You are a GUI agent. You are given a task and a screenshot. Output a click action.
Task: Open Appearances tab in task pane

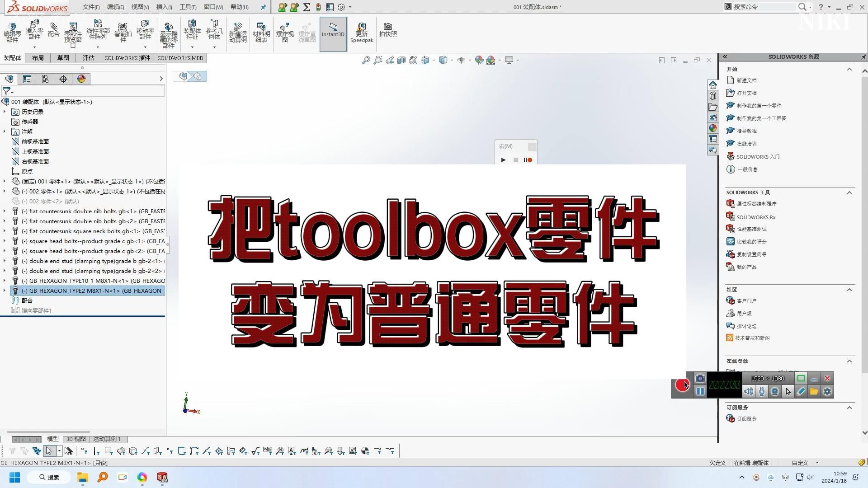(713, 128)
